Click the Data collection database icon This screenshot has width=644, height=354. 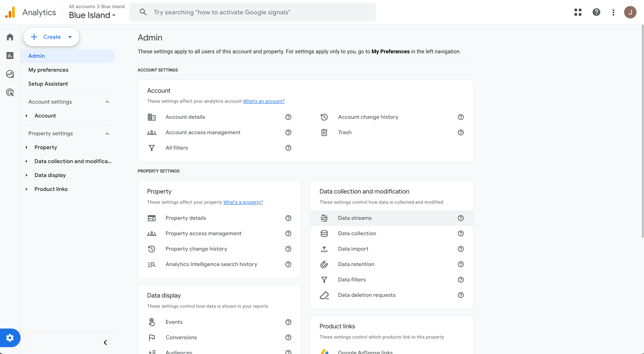pos(324,234)
